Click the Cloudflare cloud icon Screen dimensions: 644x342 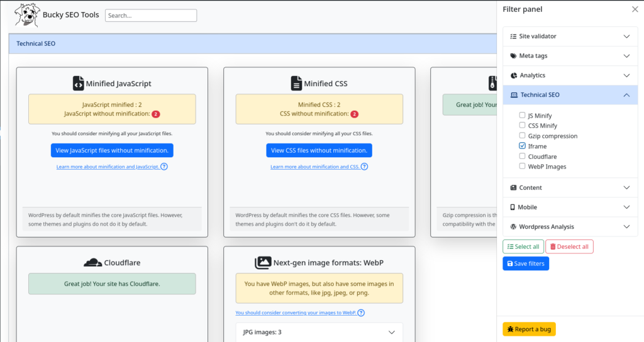coord(93,263)
